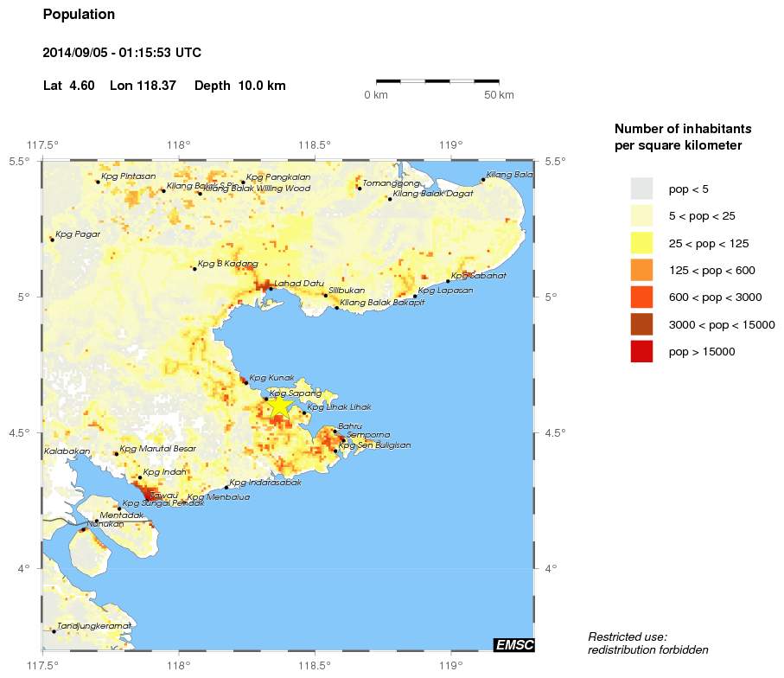Select the 'Kpg Sabahat' label
This screenshot has height=678, width=784.
click(479, 276)
